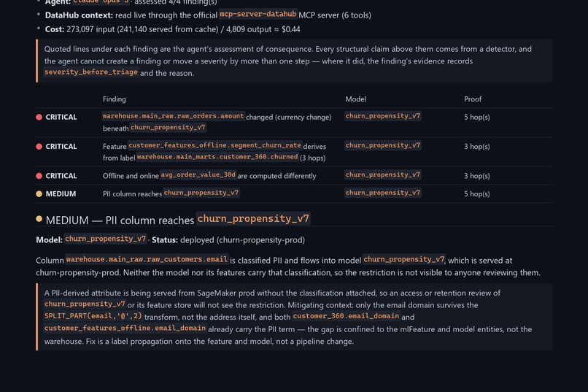Click '5 hop(s)' in the currency change row
Viewport: 588px width, 392px height.
(477, 117)
